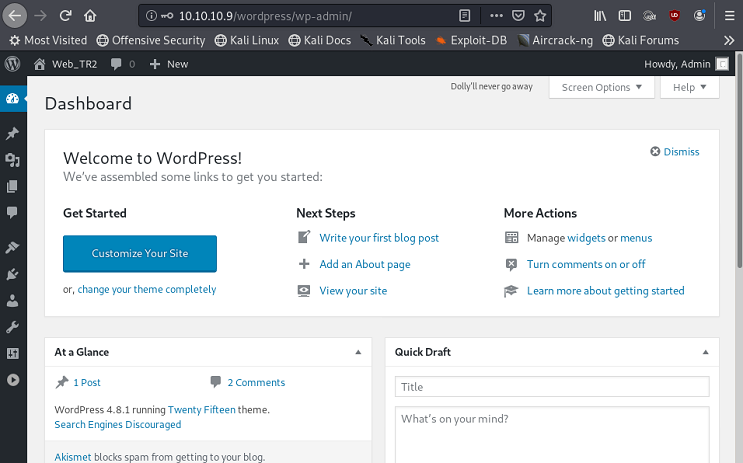Click the What's on your mind textarea
This screenshot has height=463, width=743.
click(x=552, y=435)
